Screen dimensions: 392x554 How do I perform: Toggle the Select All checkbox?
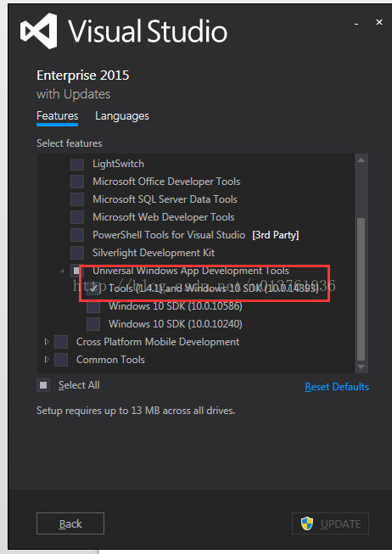click(x=43, y=385)
